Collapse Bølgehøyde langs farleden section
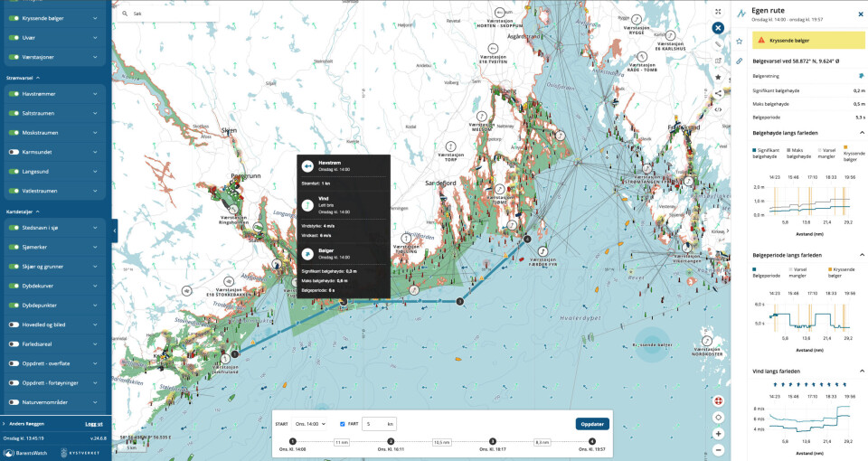 coord(861,132)
